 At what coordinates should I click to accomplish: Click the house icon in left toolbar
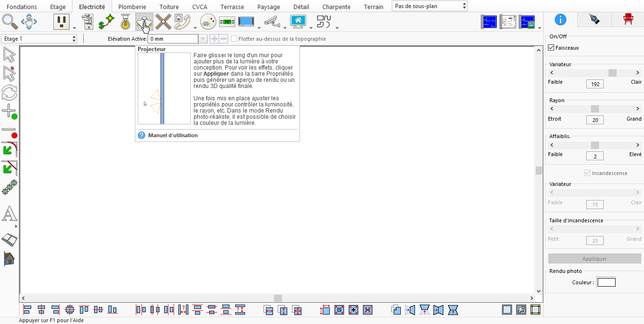[x=9, y=258]
